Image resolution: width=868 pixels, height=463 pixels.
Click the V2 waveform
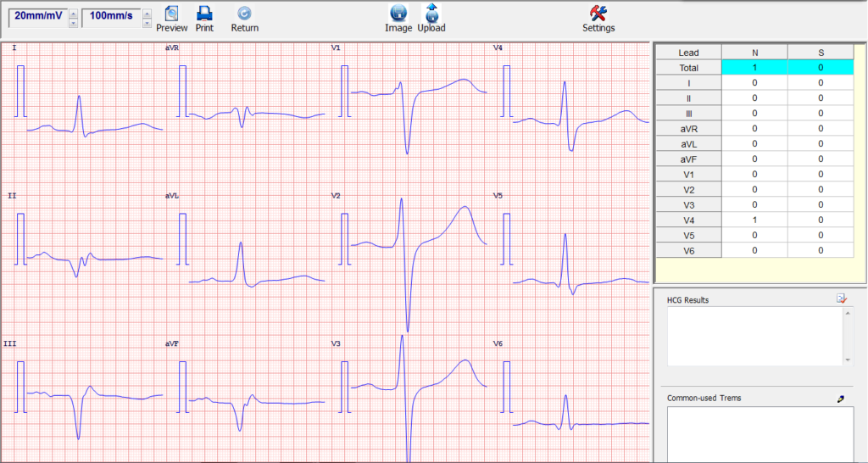point(419,265)
